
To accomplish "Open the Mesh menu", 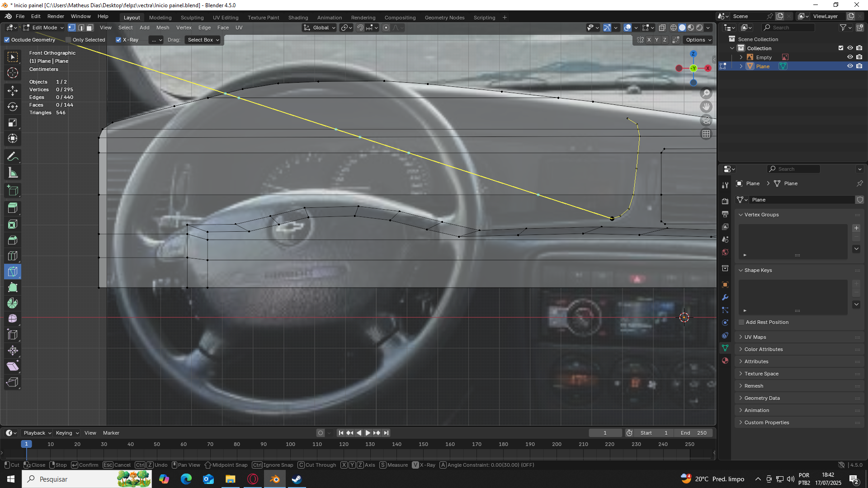I will pos(163,28).
